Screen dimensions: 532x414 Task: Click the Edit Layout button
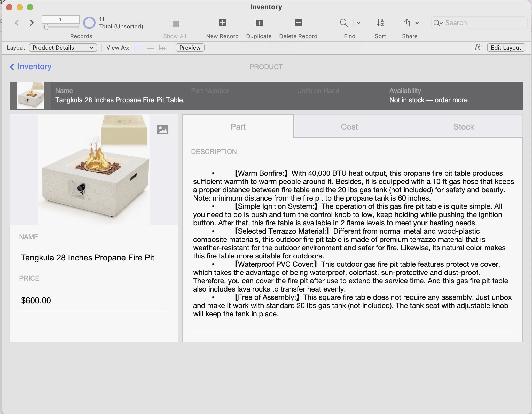tap(506, 48)
